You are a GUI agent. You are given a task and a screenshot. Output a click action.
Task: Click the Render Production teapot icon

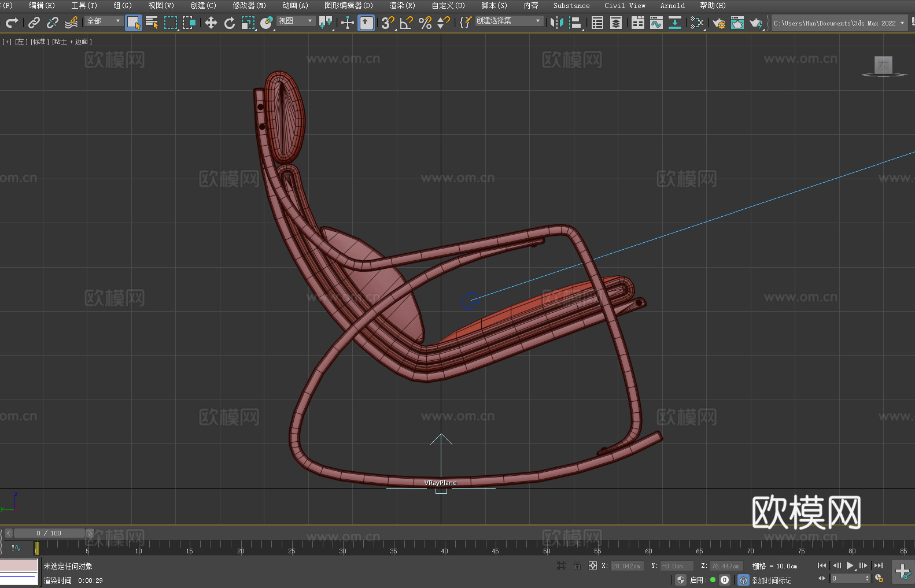[756, 23]
